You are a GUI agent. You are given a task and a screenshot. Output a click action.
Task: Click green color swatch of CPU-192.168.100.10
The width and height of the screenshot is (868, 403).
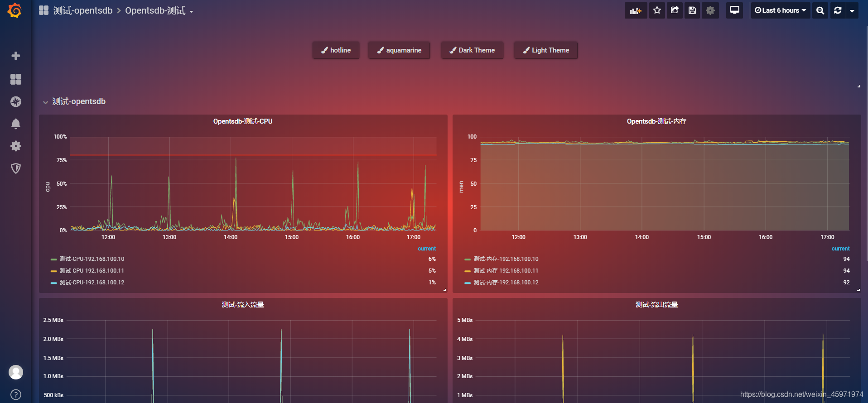point(54,259)
